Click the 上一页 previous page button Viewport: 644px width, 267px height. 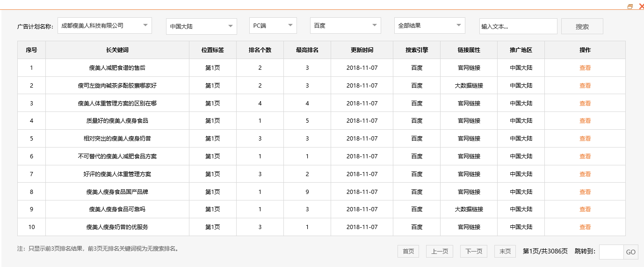pos(440,252)
